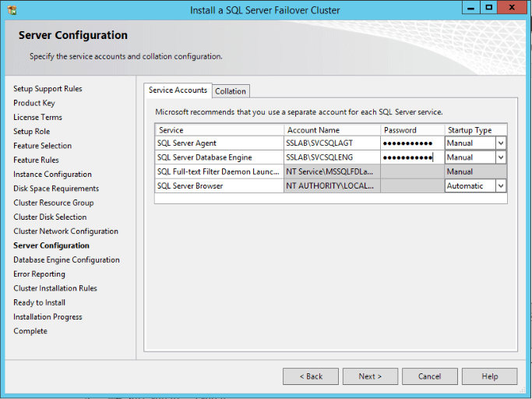Image resolution: width=532 pixels, height=399 pixels.
Task: Open SQL Server Browser startup type dropdown
Action: tap(500, 186)
